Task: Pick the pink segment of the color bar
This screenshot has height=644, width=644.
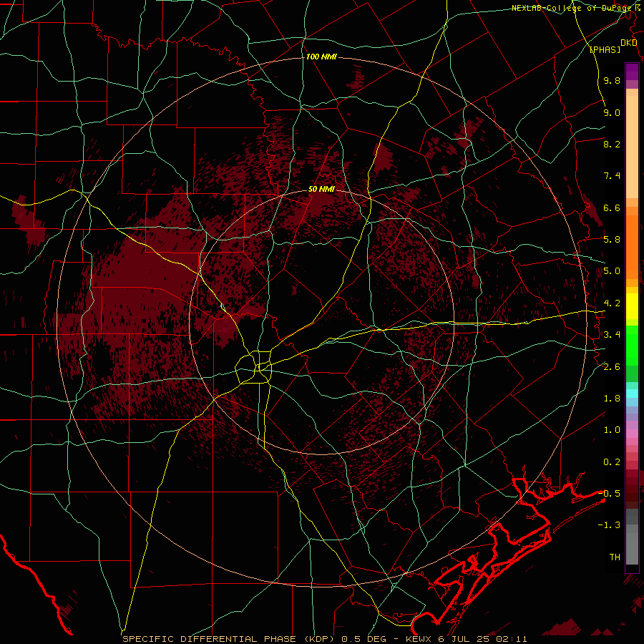Action: point(632,434)
